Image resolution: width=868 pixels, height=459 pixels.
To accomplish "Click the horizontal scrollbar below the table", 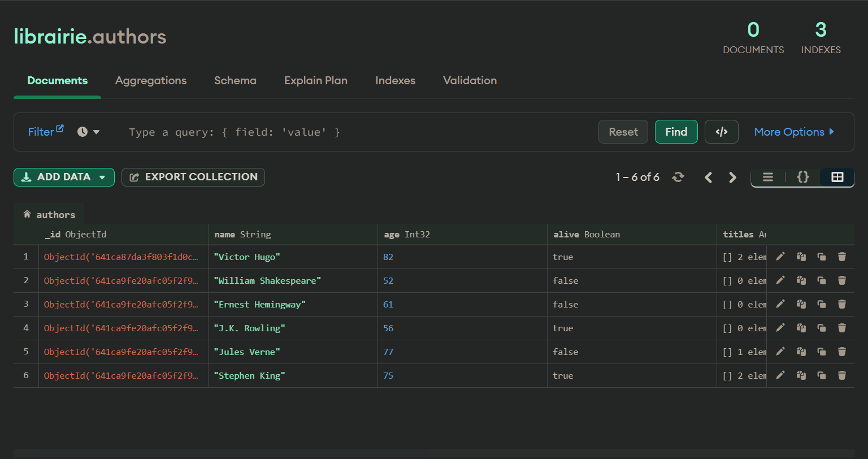I will pyautogui.click(x=434, y=453).
